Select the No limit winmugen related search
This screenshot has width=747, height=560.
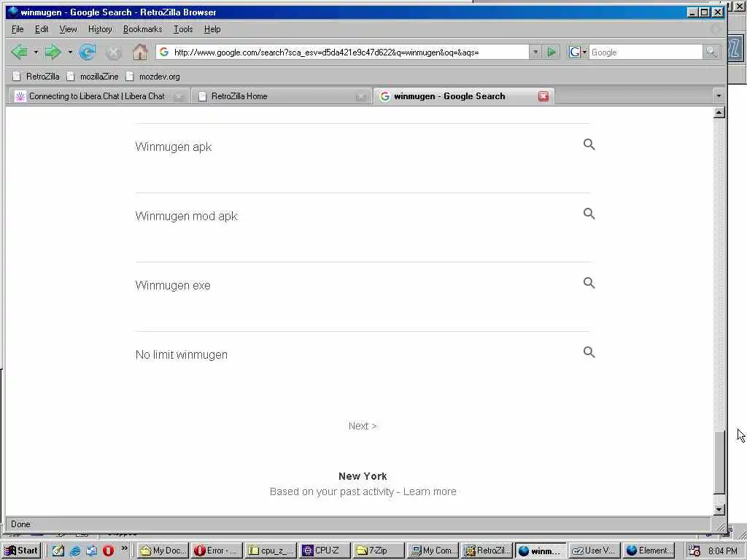click(x=182, y=355)
